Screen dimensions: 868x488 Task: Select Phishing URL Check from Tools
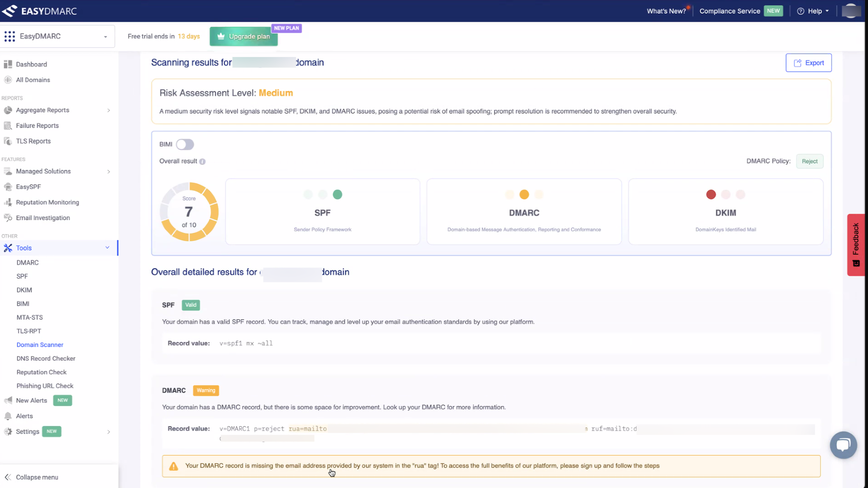(x=45, y=386)
